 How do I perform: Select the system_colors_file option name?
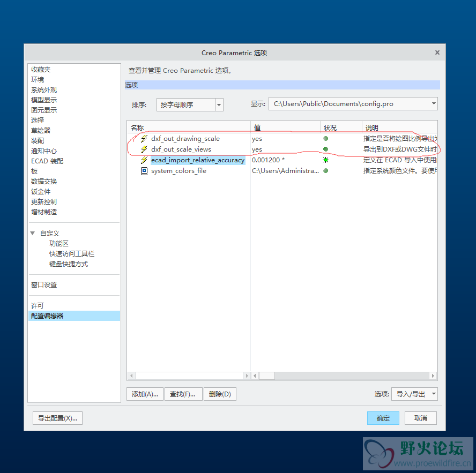178,171
